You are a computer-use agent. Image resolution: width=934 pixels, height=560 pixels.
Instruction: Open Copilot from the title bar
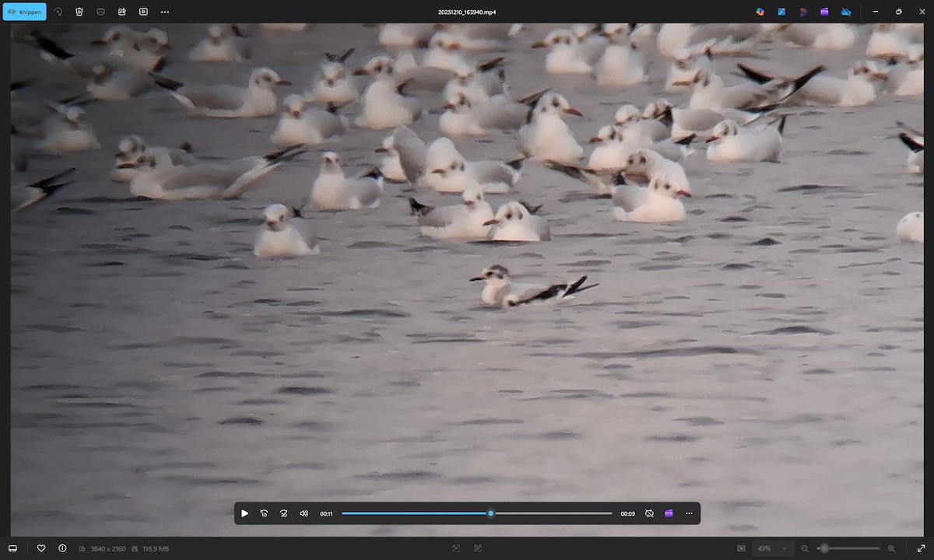(x=760, y=12)
